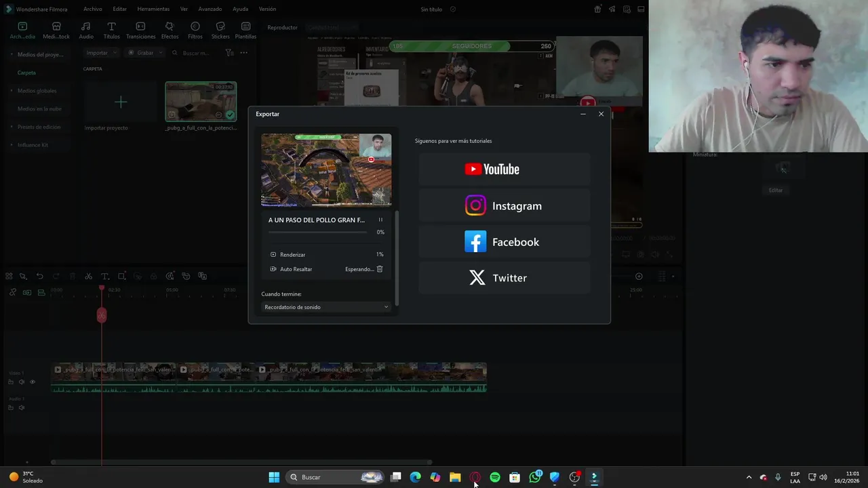
Task: Open the Cuando termine Recordatorio de sonido dropdown
Action: point(326,307)
